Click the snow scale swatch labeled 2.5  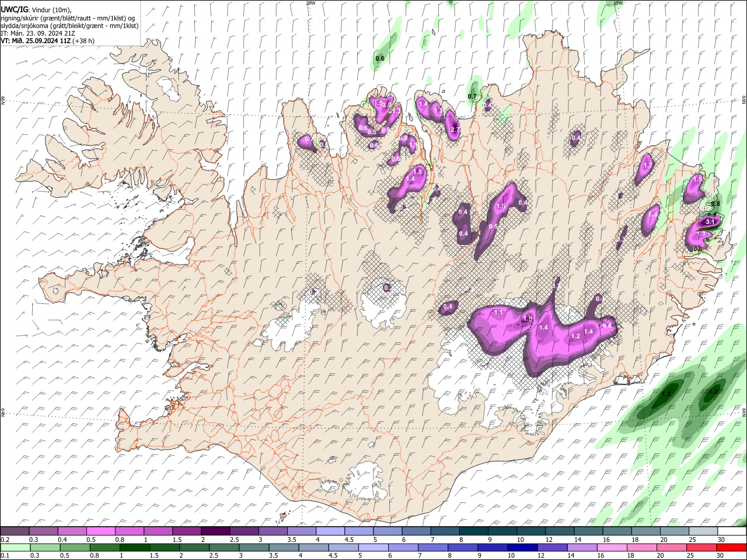point(244,531)
